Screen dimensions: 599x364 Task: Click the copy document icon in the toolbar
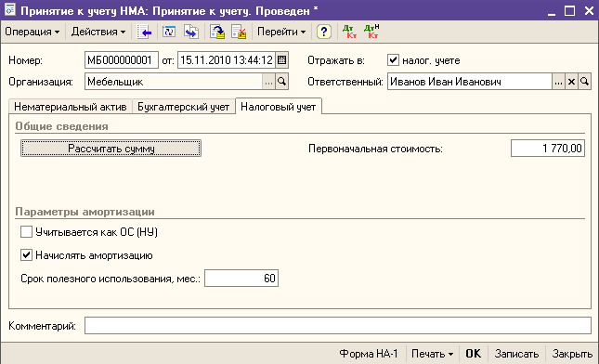pos(191,32)
